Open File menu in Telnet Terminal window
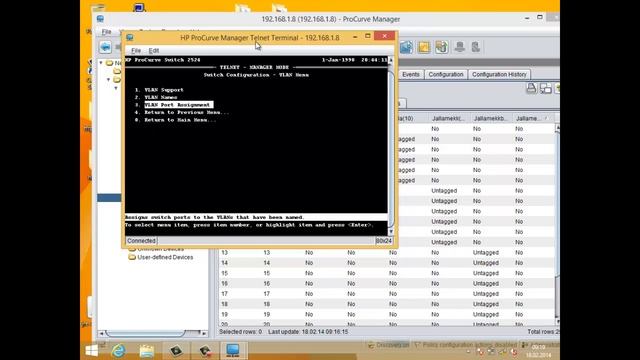 [136, 51]
